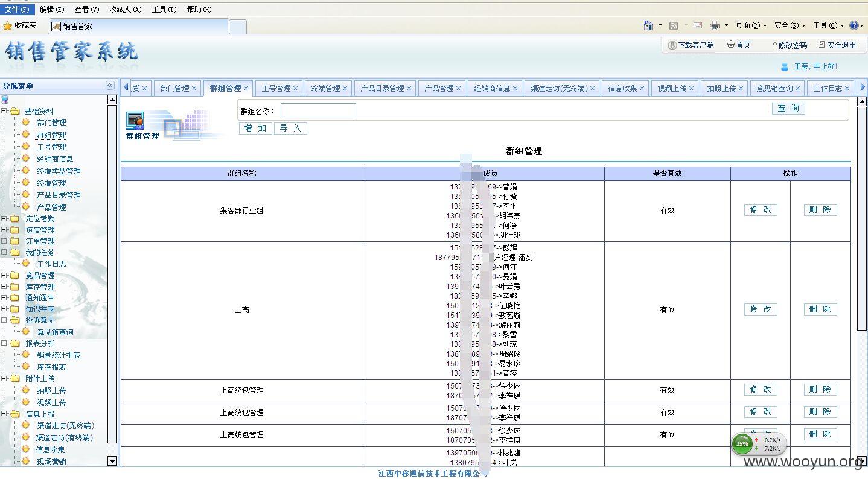This screenshot has width=868, height=479.
Task: Click 修改 for the 上高 group row
Action: (x=761, y=309)
